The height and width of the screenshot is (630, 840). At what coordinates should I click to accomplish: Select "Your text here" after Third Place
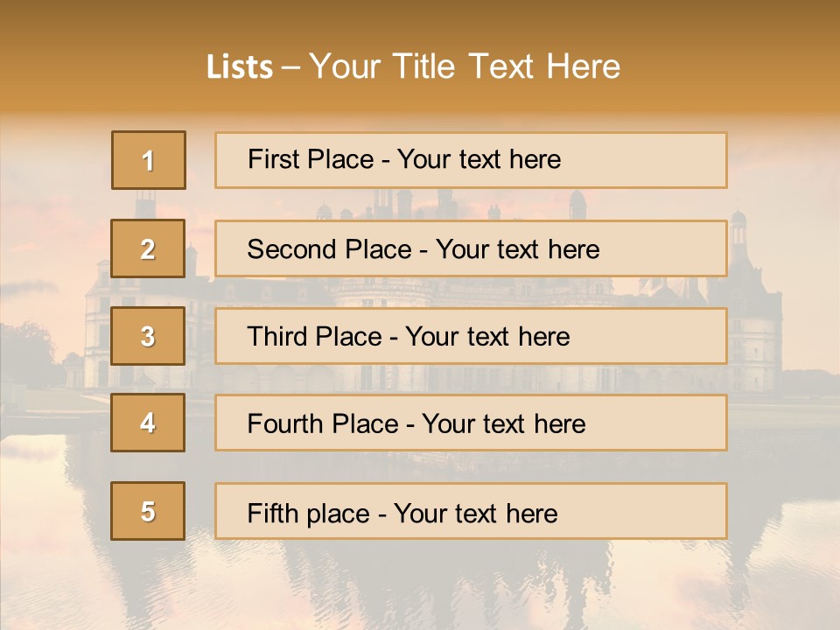[x=487, y=337]
